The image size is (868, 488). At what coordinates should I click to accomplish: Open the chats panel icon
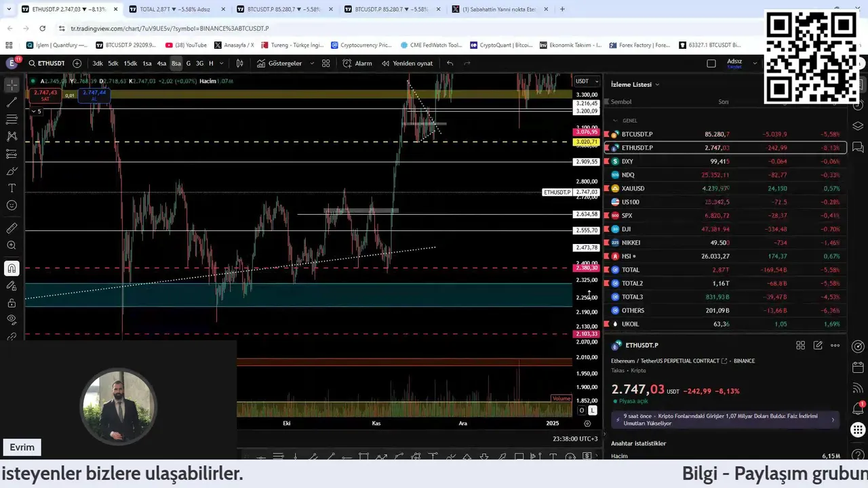(x=858, y=147)
